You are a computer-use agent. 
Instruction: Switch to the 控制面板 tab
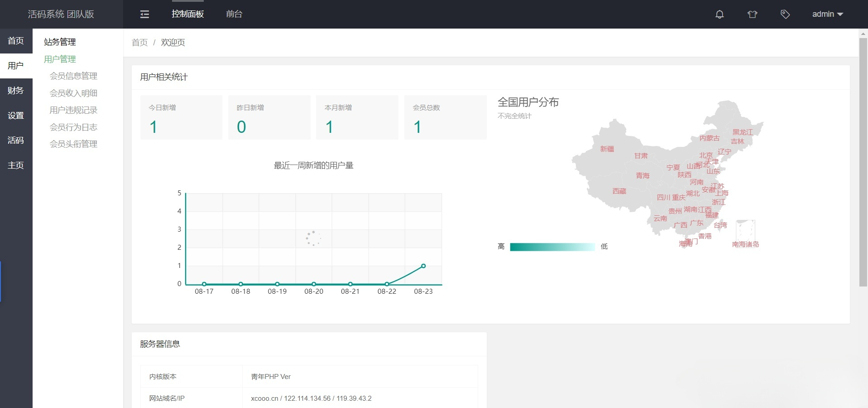click(x=187, y=15)
